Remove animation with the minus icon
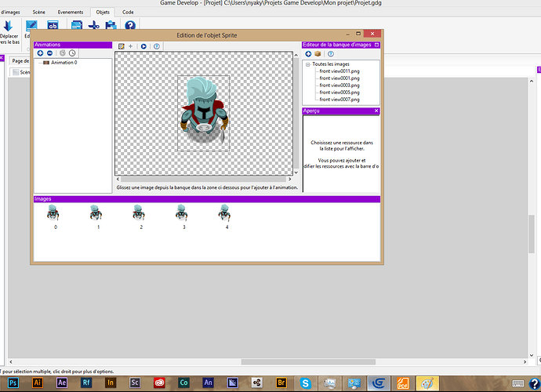This screenshot has width=541, height=392. pyautogui.click(x=49, y=53)
